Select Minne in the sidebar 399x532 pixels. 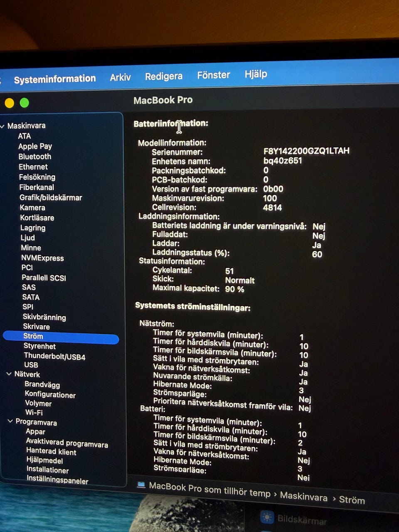[x=31, y=248]
